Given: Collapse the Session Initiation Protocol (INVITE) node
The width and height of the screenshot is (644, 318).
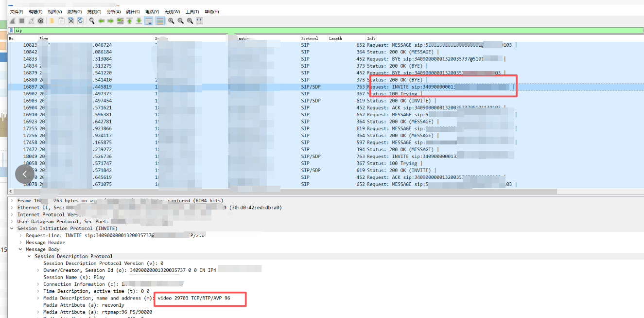Looking at the screenshot, I should [x=12, y=229].
